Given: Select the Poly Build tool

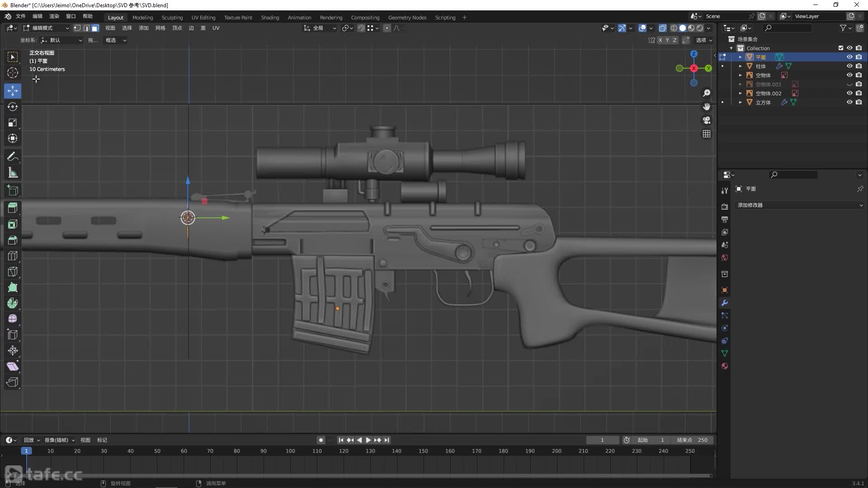Looking at the screenshot, I should click(13, 287).
